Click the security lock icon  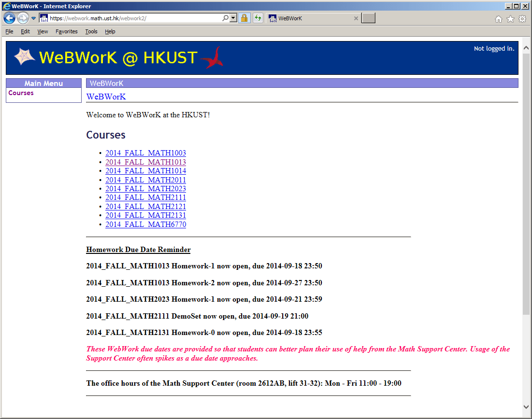point(244,18)
